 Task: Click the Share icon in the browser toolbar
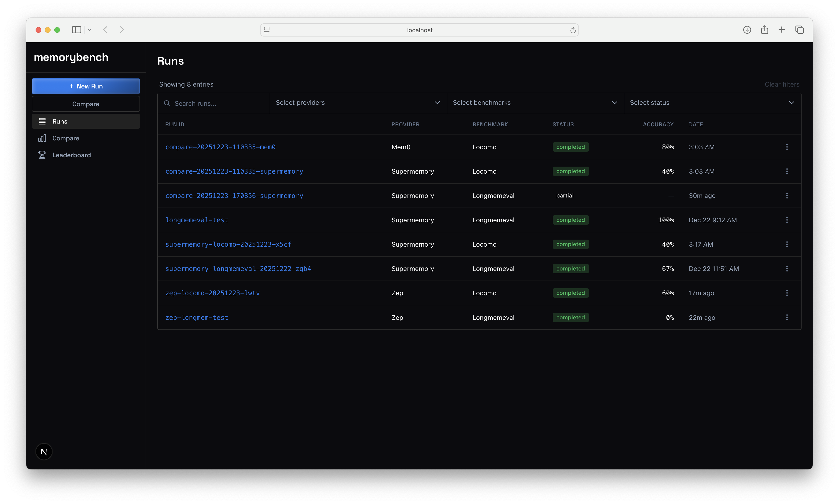[x=765, y=30]
